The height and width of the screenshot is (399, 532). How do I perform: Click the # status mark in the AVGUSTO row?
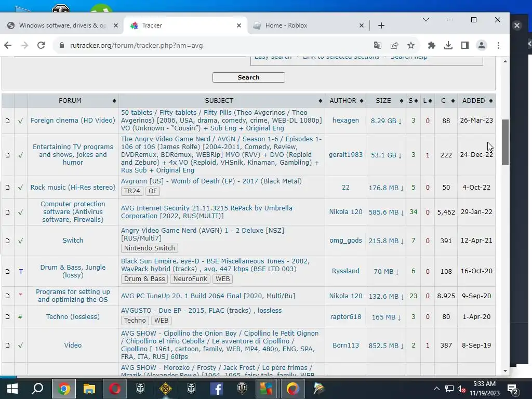tap(20, 316)
